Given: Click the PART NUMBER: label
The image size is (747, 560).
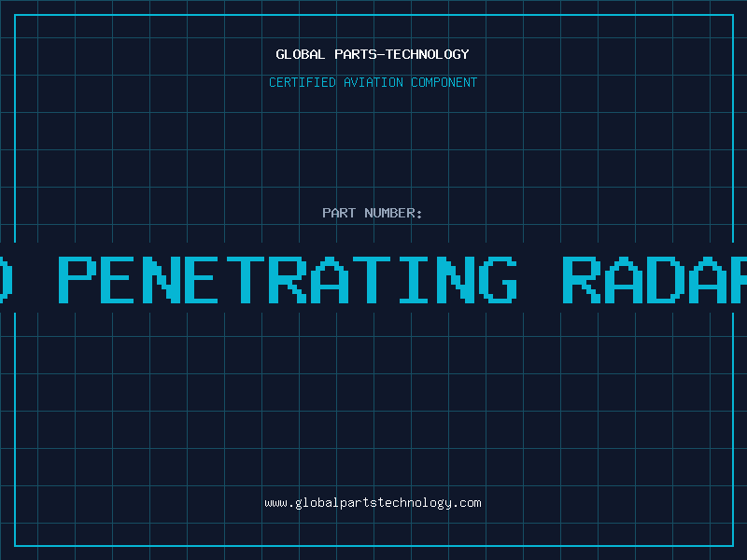Looking at the screenshot, I should coord(372,213).
